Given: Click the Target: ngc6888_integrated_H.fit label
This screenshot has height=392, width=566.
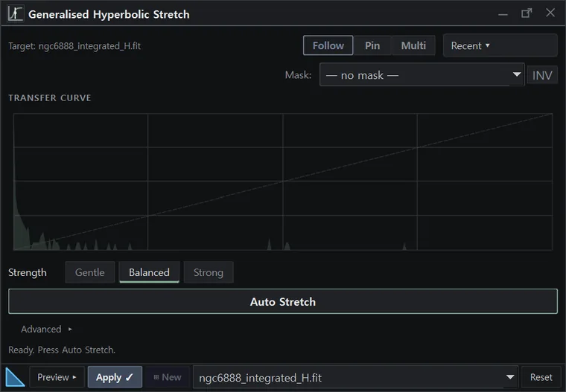Looking at the screenshot, I should [x=74, y=46].
